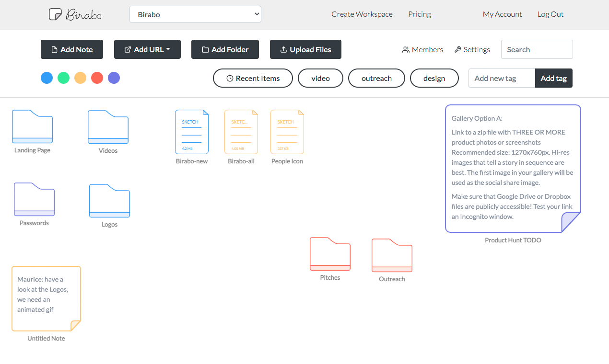Open the yellow Untitled Note card
This screenshot has height=364, width=609.
coord(46,299)
